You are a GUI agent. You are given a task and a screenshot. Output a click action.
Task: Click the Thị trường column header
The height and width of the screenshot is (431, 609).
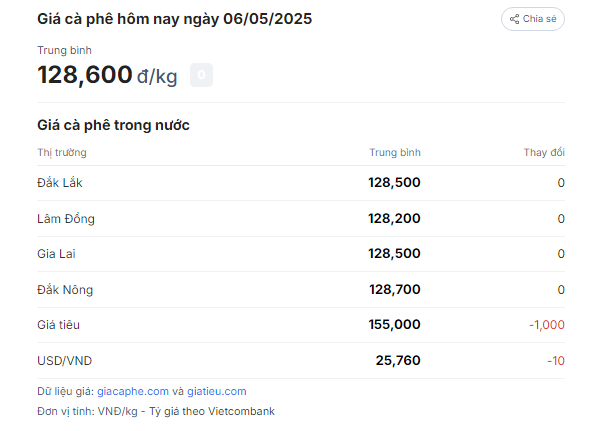(62, 152)
